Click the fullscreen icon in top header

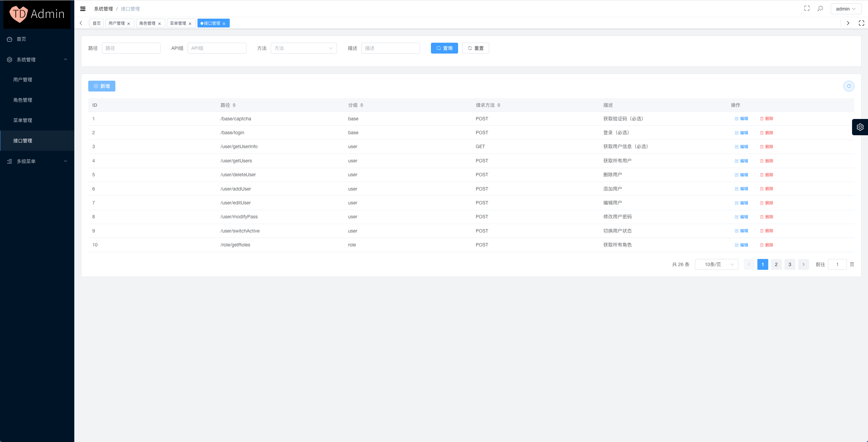(x=807, y=8)
